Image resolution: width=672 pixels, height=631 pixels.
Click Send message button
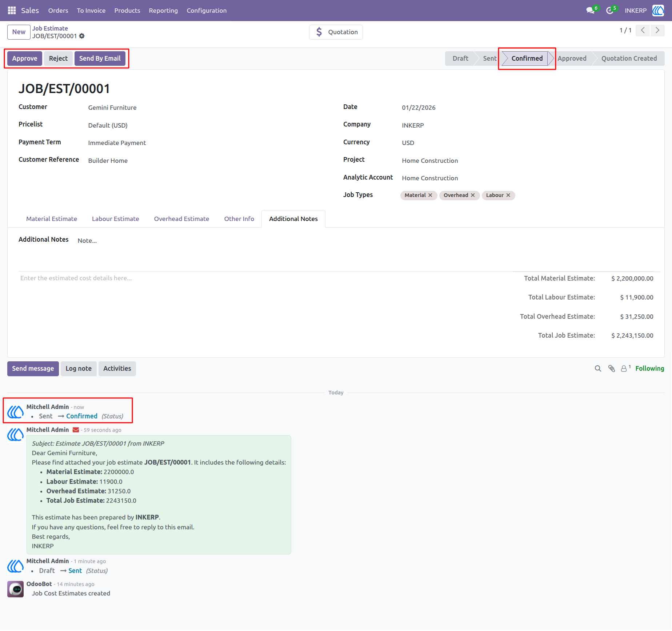(x=33, y=369)
